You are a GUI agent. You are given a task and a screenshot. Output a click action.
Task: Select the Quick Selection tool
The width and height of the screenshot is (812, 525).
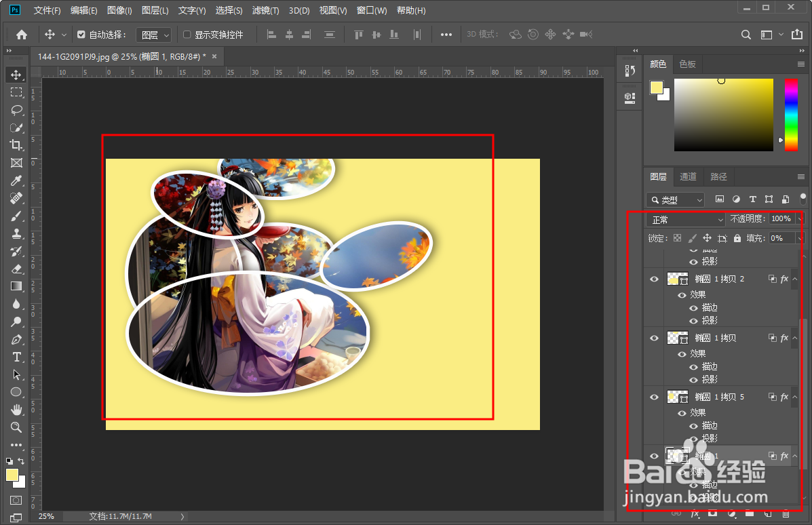(x=16, y=128)
